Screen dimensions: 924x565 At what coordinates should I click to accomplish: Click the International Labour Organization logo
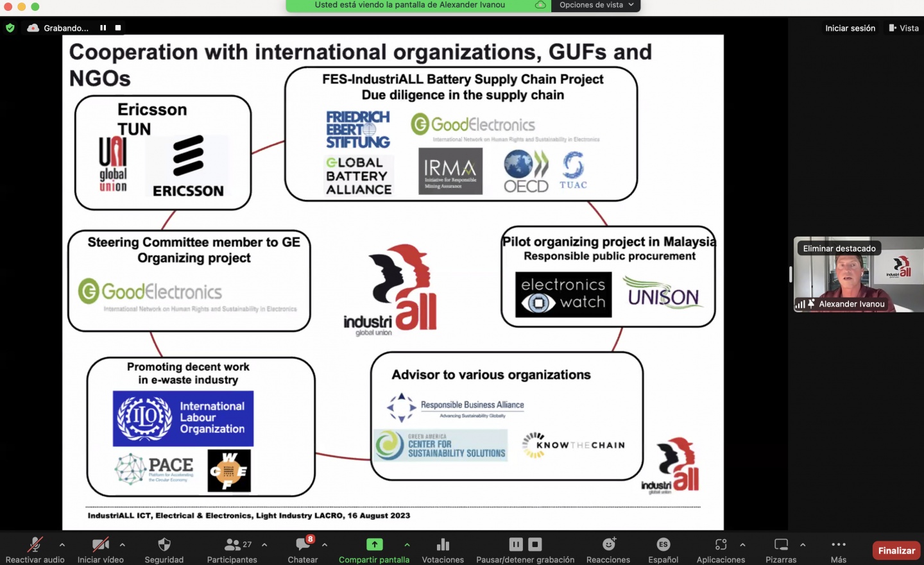click(x=183, y=418)
